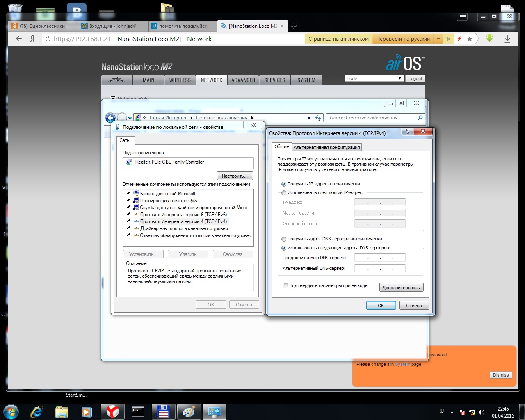Viewport: 525px width, 420px height.
Task: Open the Windows Start menu
Action: point(11,411)
